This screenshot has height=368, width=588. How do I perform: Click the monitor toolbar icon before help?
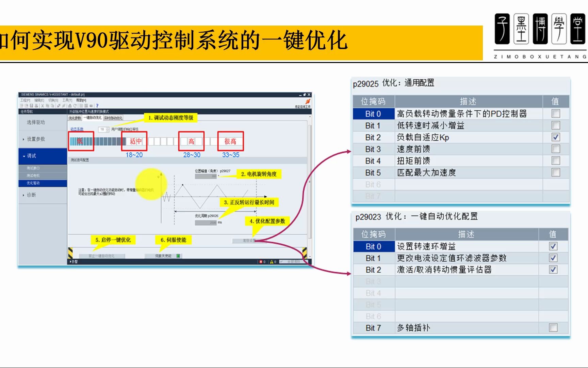(x=91, y=106)
